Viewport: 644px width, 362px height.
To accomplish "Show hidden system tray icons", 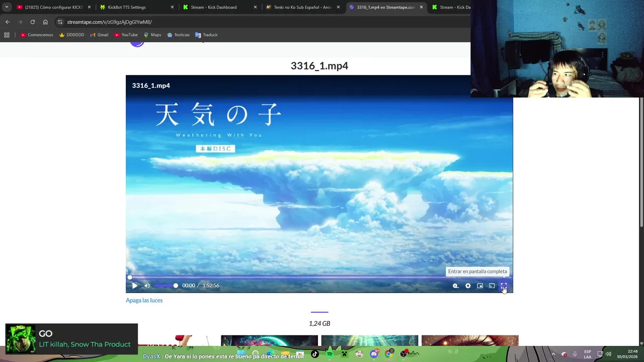I will click(553, 354).
